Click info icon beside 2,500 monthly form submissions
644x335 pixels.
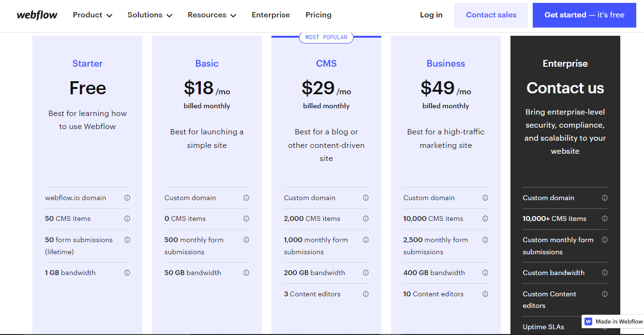pos(485,240)
